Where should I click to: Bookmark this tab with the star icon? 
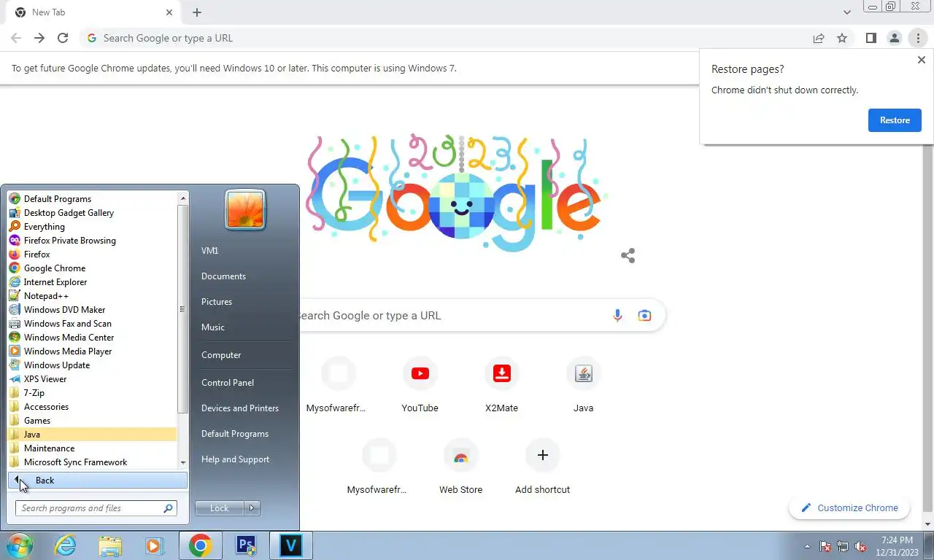pyautogui.click(x=842, y=38)
